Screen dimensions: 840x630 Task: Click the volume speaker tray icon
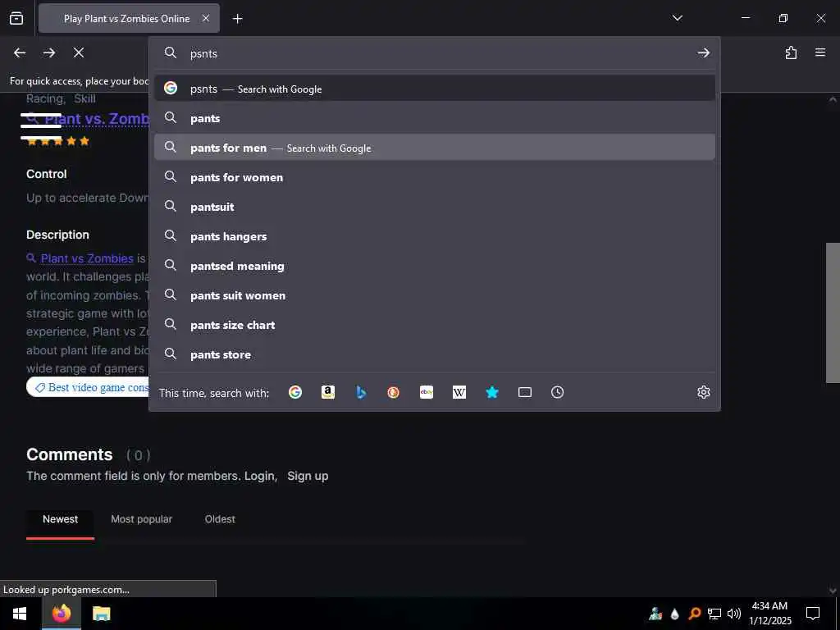(x=734, y=614)
